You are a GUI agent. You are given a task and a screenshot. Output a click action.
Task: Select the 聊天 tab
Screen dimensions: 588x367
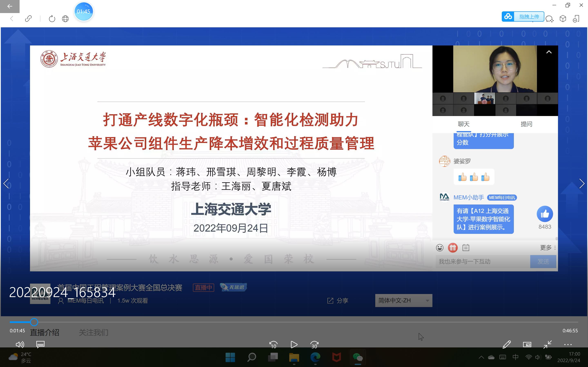(464, 124)
